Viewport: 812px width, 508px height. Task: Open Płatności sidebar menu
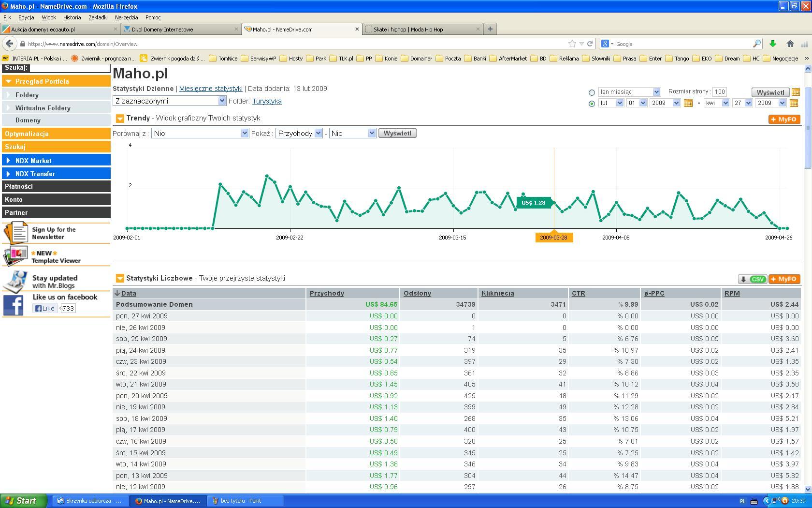(x=56, y=186)
